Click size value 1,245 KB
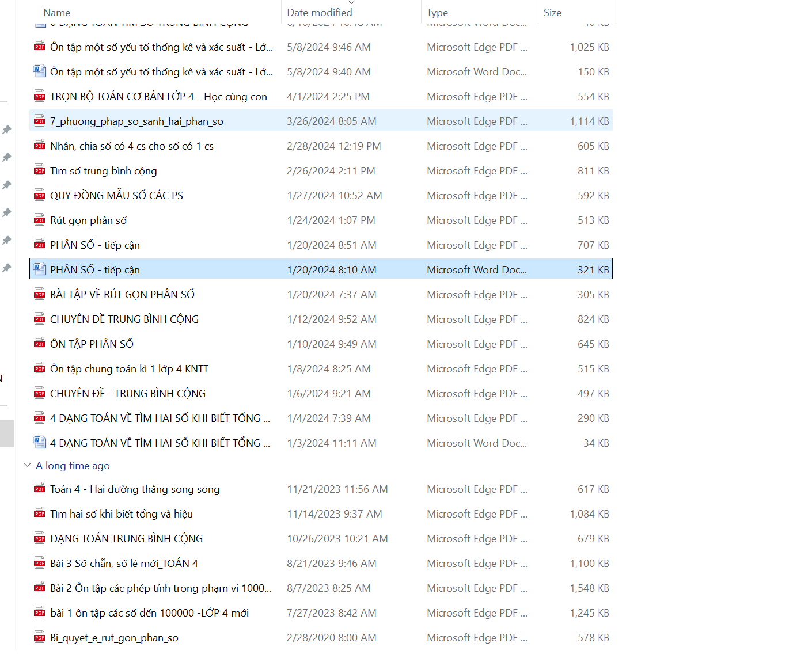Viewport: 812px width, 662px height. pos(589,613)
